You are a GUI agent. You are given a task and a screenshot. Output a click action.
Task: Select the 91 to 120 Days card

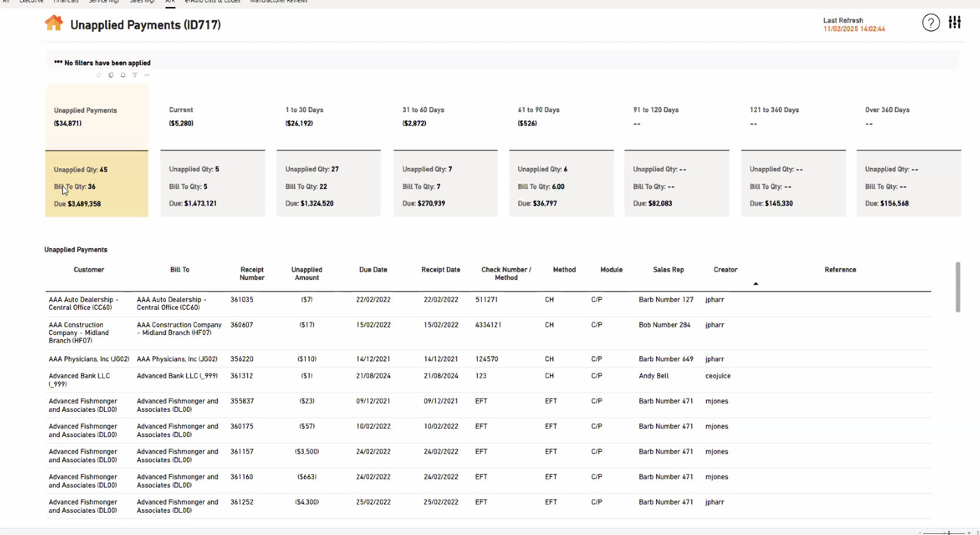pos(677,150)
